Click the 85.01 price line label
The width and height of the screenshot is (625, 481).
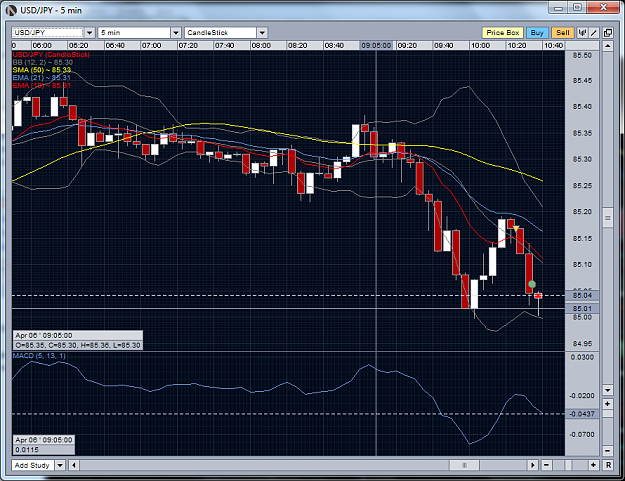pyautogui.click(x=582, y=308)
